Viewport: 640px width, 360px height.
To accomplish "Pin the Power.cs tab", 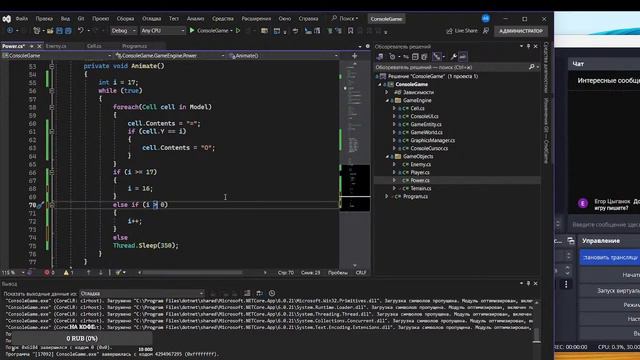I will pyautogui.click(x=31, y=46).
